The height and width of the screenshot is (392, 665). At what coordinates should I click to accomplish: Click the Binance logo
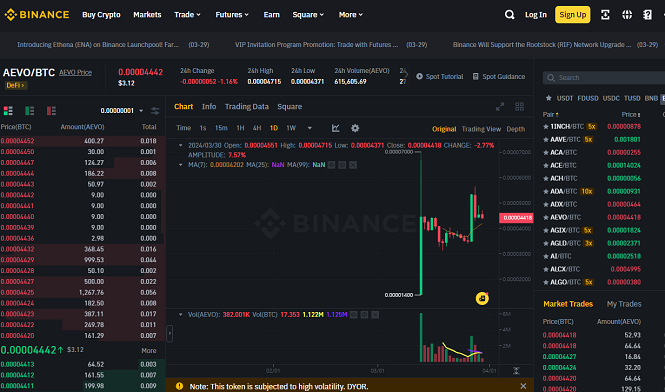[x=36, y=14]
